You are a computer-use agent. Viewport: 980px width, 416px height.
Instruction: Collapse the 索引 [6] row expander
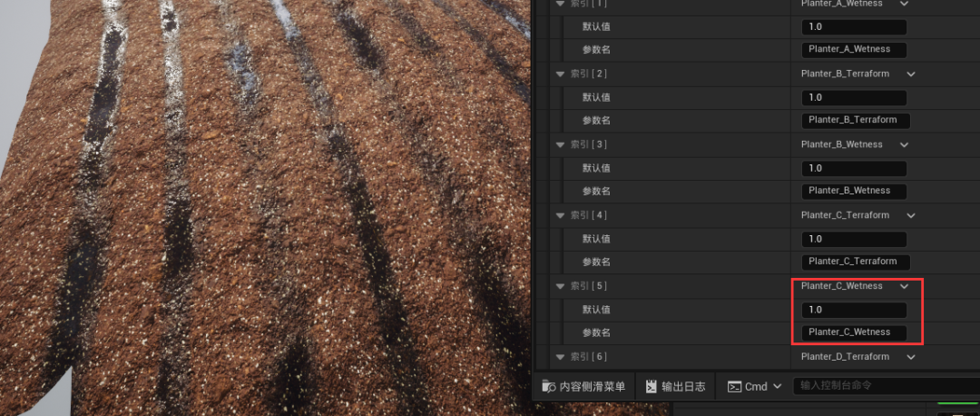click(560, 357)
